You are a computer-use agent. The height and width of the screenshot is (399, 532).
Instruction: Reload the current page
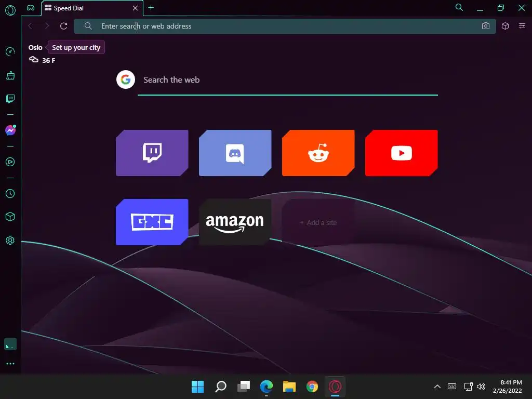click(63, 26)
